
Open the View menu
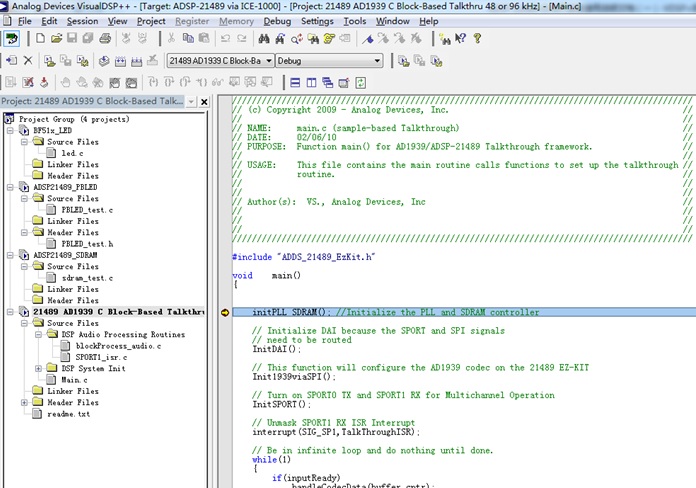coord(118,21)
